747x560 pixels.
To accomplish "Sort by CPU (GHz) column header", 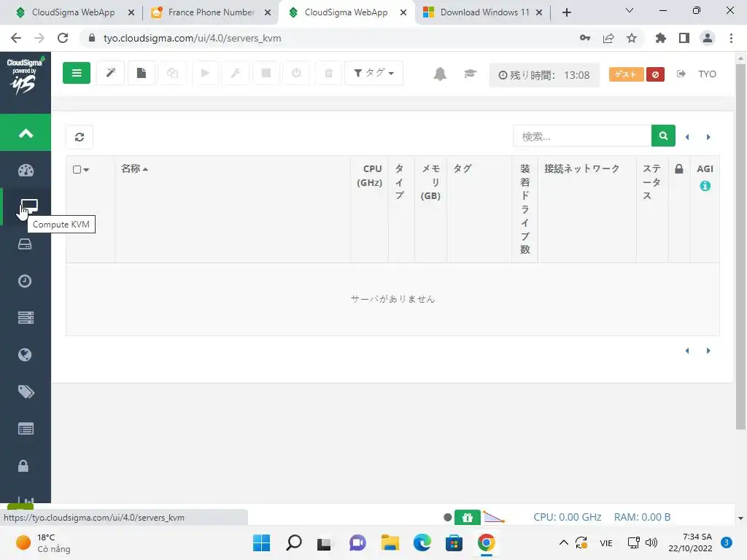I will coord(370,176).
